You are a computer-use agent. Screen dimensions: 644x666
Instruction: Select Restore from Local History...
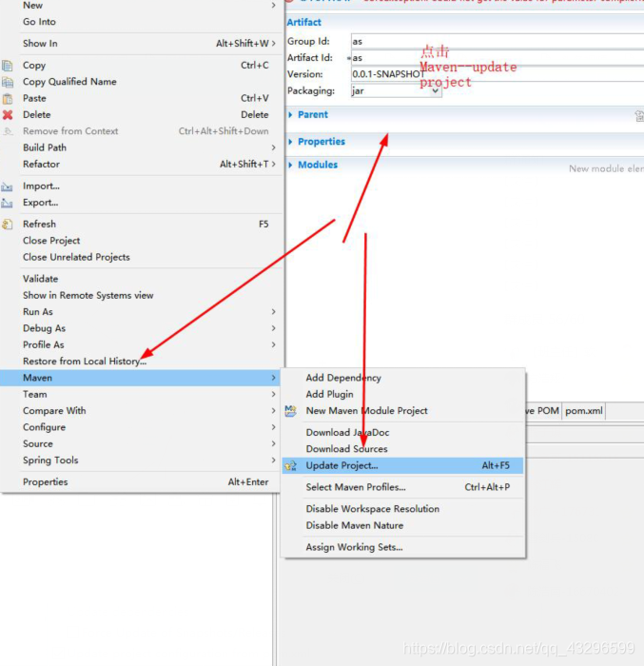pos(85,361)
